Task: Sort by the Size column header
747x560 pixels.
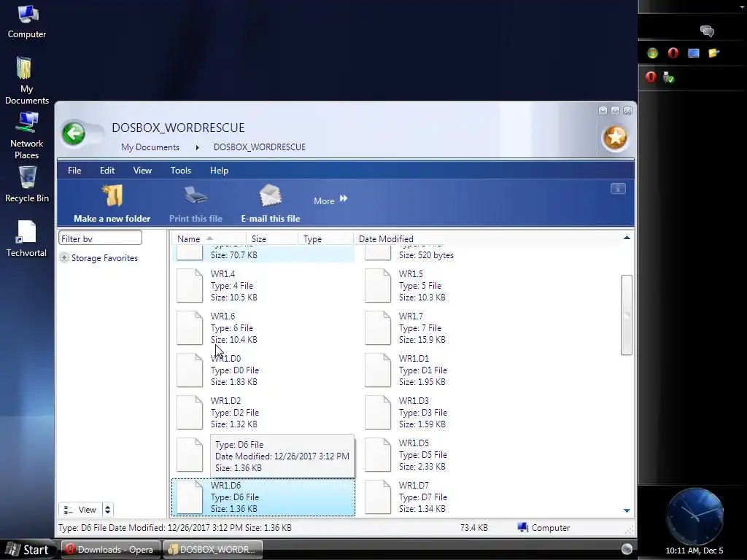Action: [x=272, y=239]
